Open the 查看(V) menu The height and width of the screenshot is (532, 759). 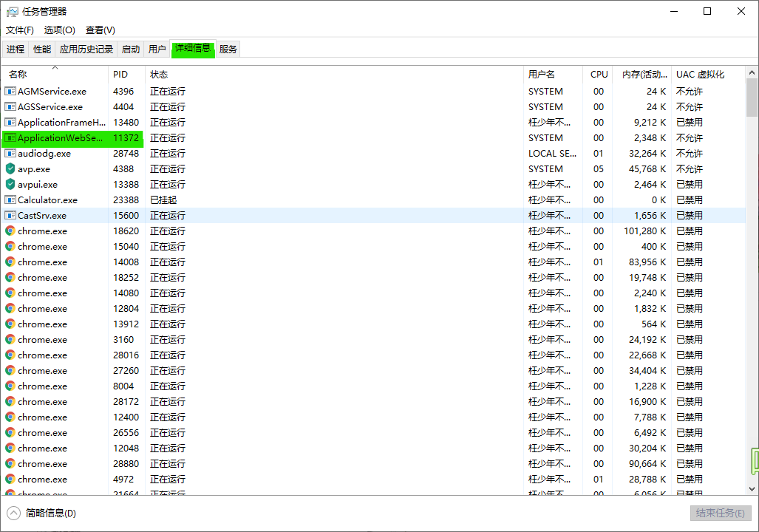click(x=101, y=30)
